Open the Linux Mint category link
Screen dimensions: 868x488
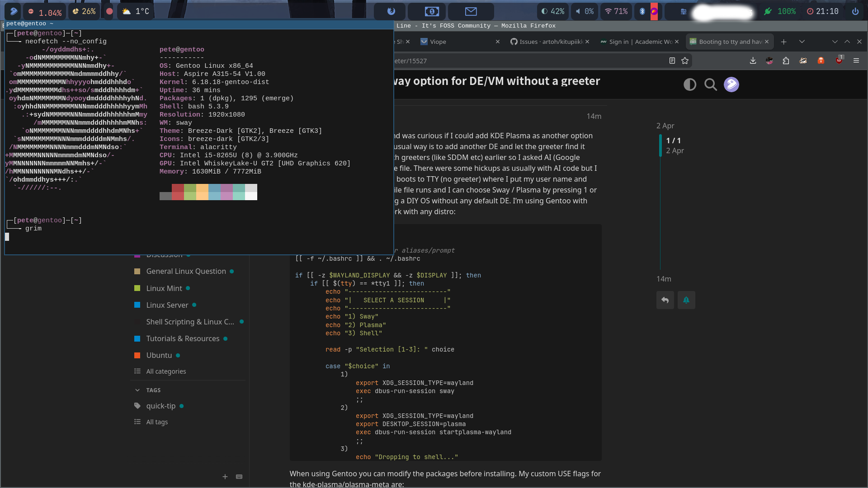164,288
